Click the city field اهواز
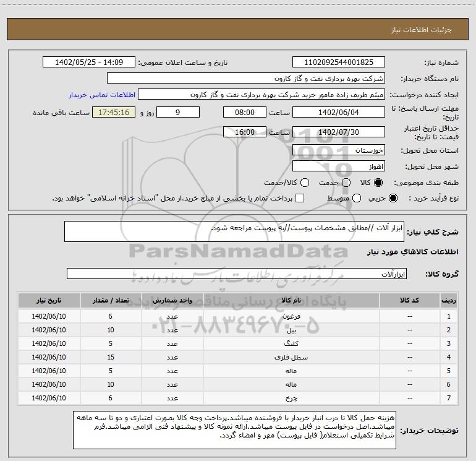Image resolution: width=476 pixels, height=461 pixels. [339, 166]
